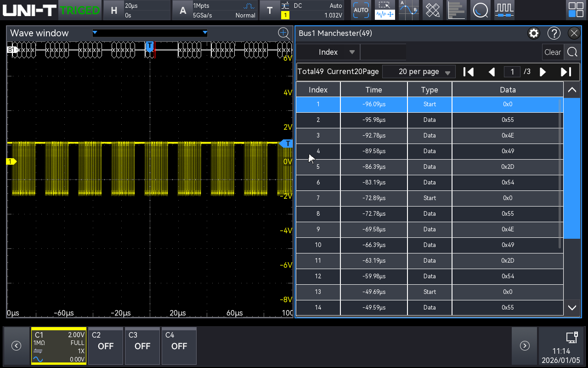Close the Bus1 Manchester panel

coord(574,33)
